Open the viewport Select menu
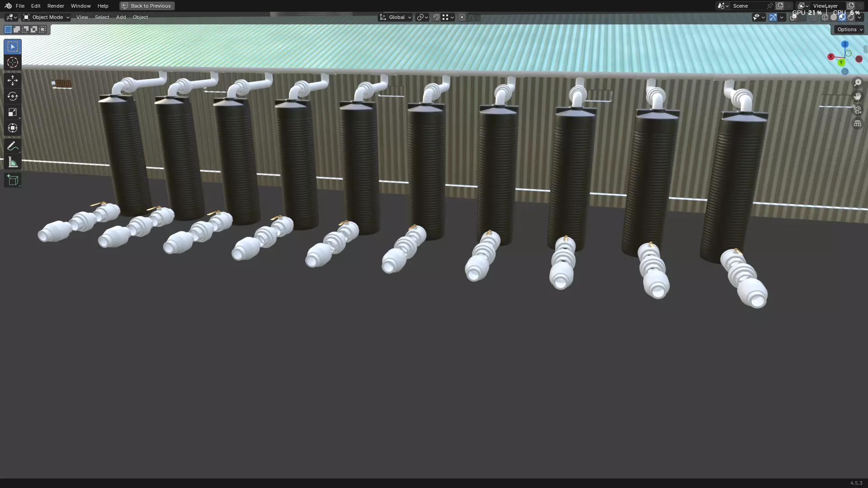 (x=102, y=17)
